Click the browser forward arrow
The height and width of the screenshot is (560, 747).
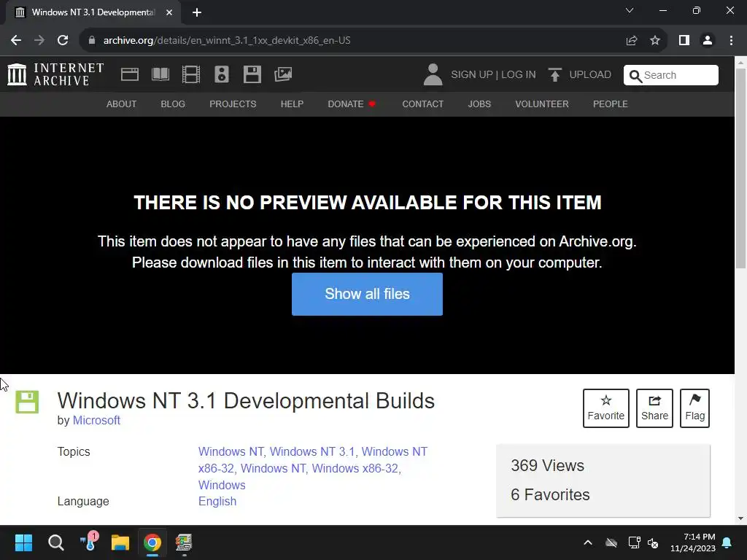[39, 41]
